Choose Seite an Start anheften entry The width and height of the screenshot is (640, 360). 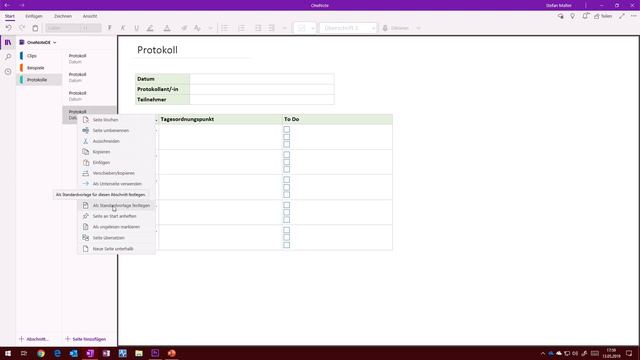coord(116,216)
